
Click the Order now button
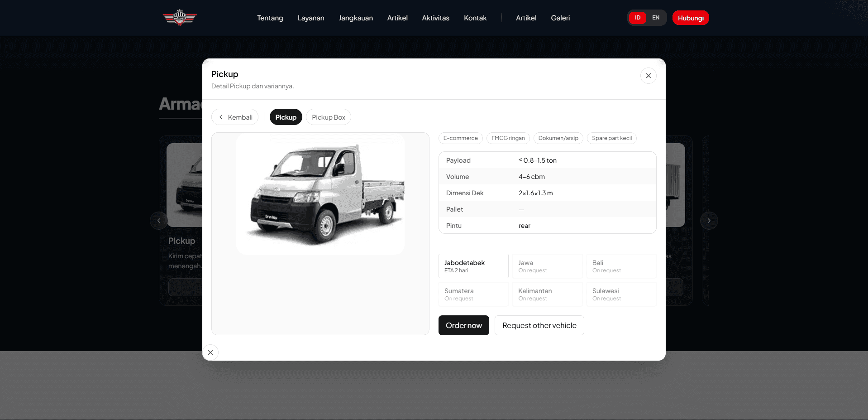click(x=463, y=325)
